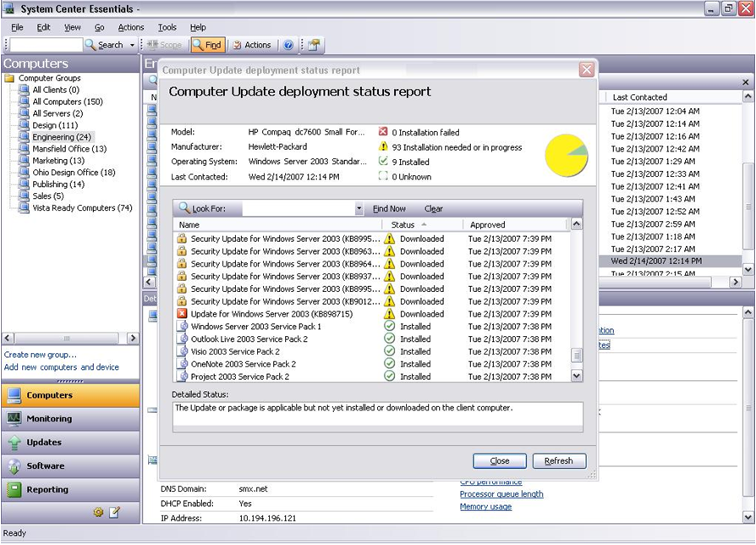Viewport: 756px width, 545px height.
Task: Click the update list scroll-up arrow
Action: [576, 224]
